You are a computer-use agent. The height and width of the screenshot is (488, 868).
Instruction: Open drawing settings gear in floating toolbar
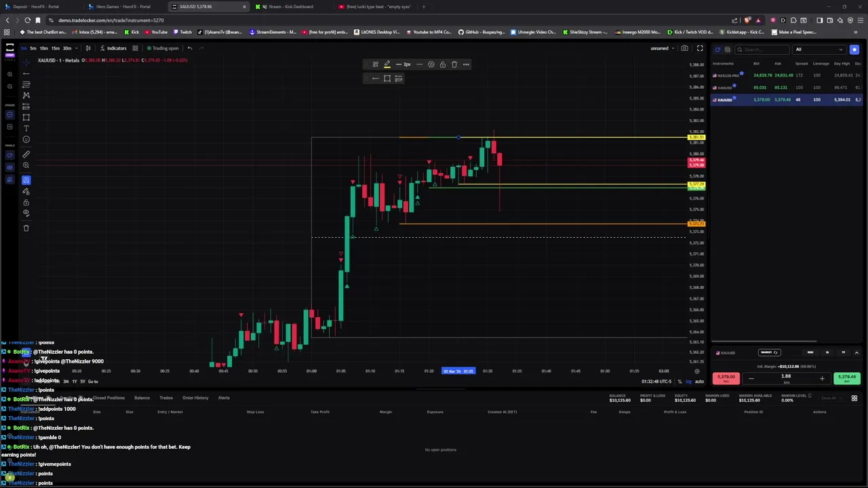click(x=431, y=64)
